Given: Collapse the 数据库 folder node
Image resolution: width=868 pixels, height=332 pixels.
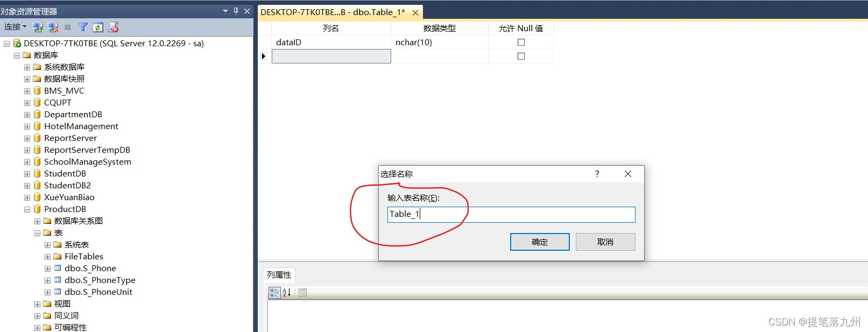Looking at the screenshot, I should 17,55.
